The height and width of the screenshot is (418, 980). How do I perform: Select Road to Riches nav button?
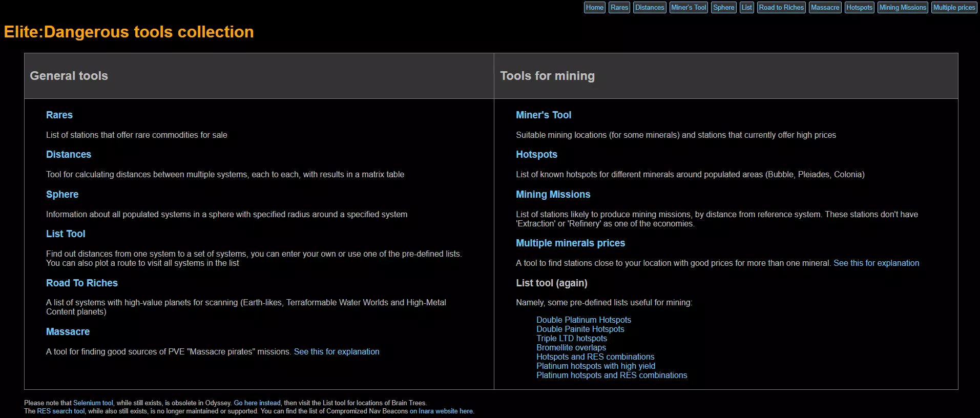(781, 7)
